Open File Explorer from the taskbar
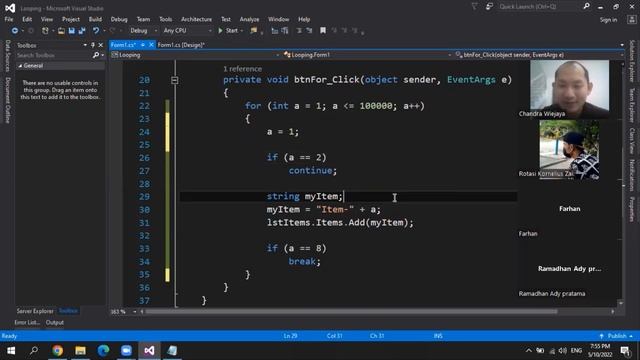This screenshot has width=640, height=360. (80, 351)
